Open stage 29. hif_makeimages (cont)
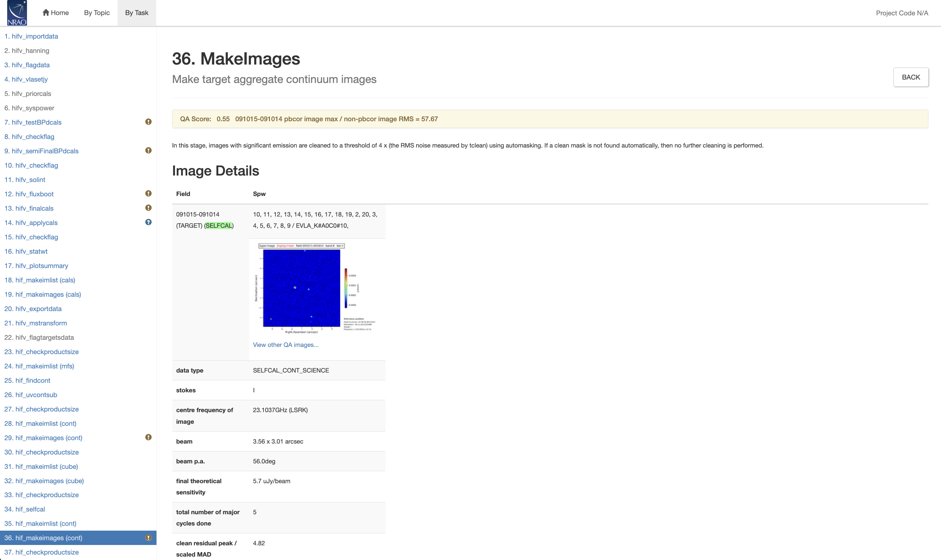Image resolution: width=941 pixels, height=560 pixels. 43,438
